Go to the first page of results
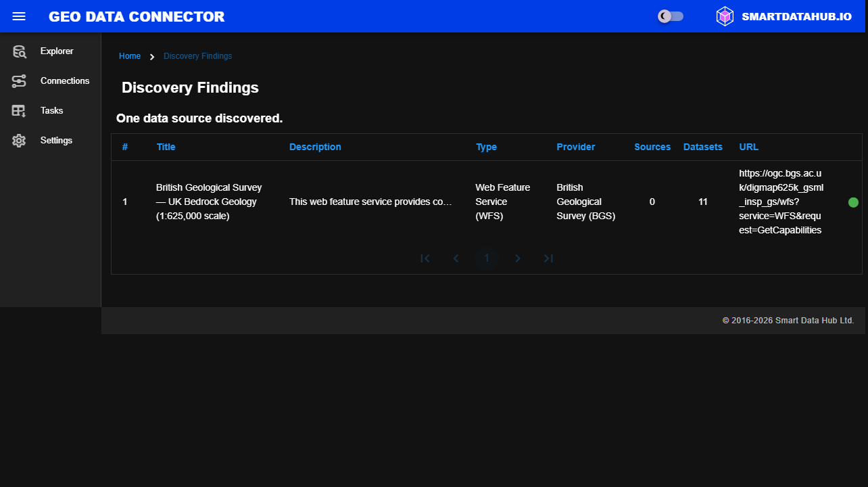This screenshot has width=868, height=487. pyautogui.click(x=425, y=258)
